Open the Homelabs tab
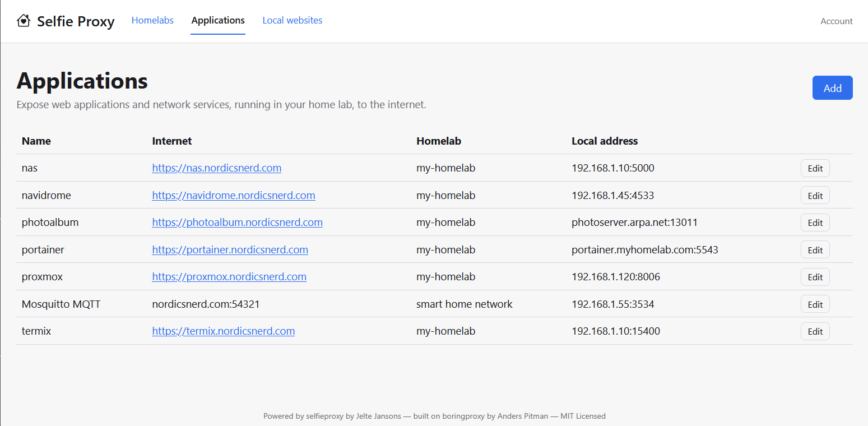The width and height of the screenshot is (868, 426). (152, 21)
